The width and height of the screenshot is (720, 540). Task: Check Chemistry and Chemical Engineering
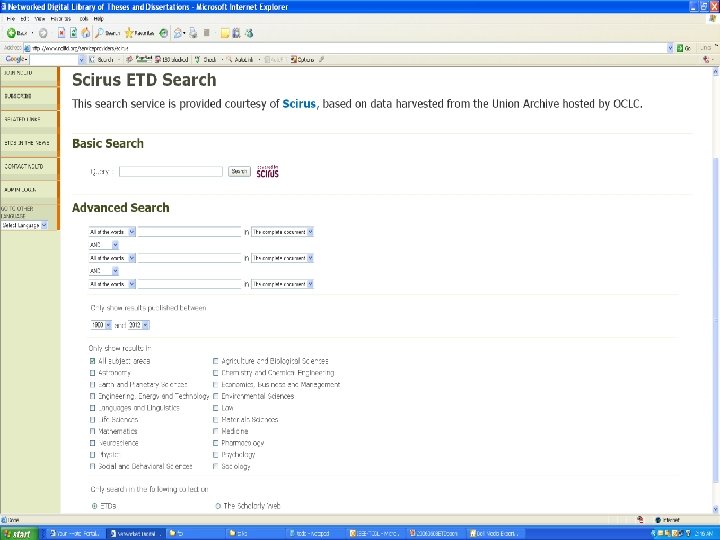[215, 373]
